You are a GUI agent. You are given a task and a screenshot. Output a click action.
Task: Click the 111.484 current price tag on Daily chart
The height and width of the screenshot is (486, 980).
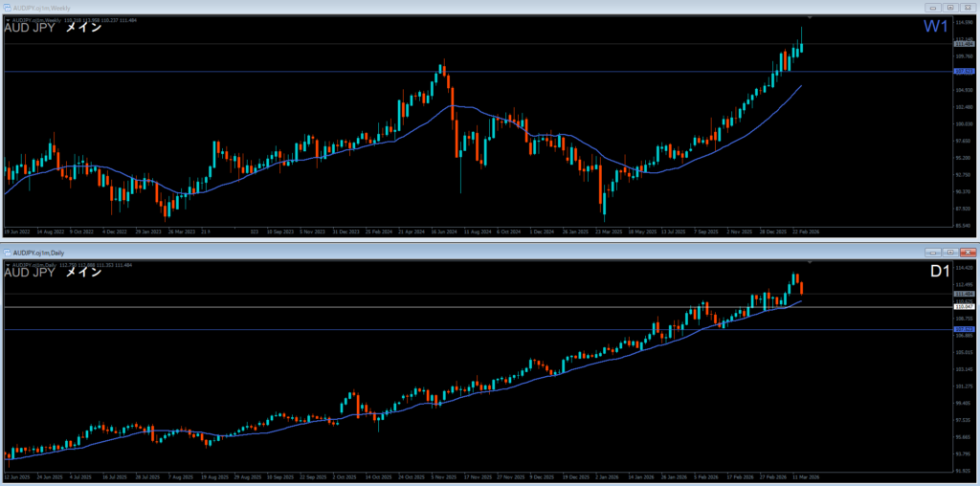click(x=964, y=294)
